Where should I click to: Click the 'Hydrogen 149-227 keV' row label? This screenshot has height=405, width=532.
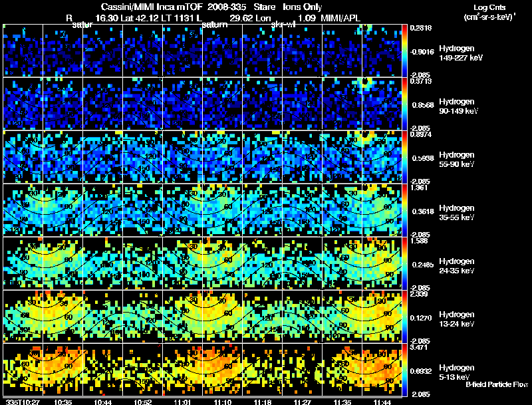pyautogui.click(x=461, y=53)
